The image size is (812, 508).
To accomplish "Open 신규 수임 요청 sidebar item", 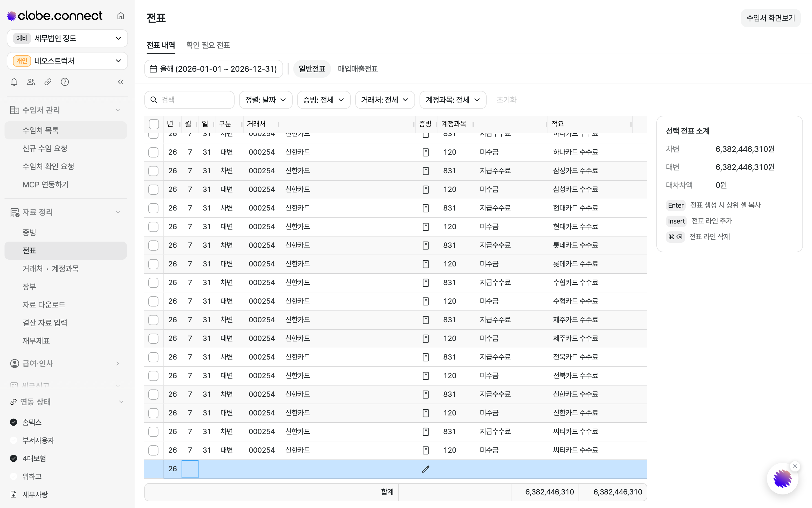I will pos(65,148).
